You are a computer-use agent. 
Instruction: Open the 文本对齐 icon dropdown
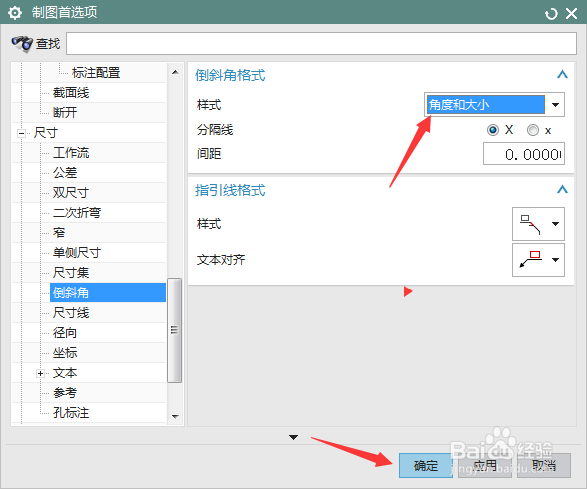pos(556,260)
